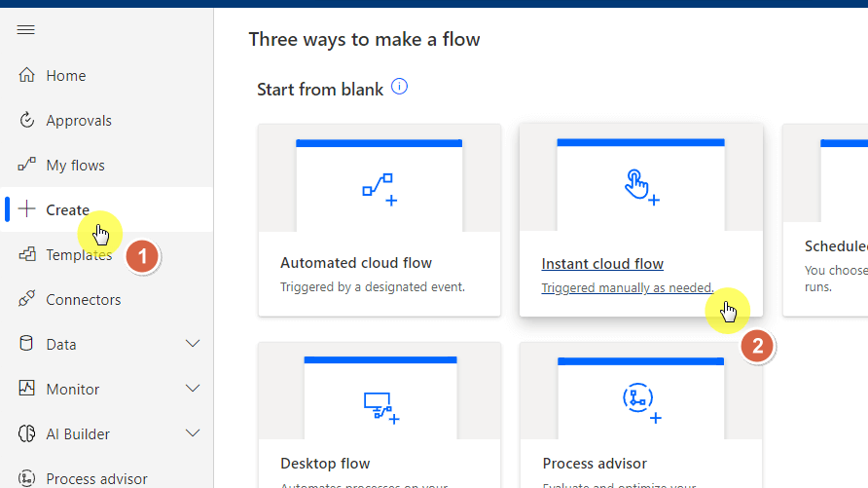The image size is (868, 488).
Task: Click the Process advisor sidebar icon
Action: click(26, 478)
